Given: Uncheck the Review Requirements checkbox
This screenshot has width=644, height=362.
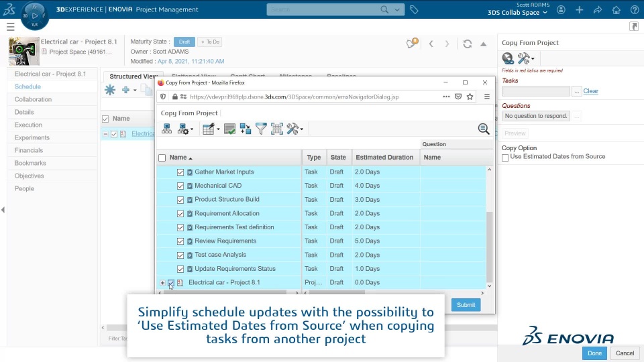Looking at the screenshot, I should tap(180, 241).
